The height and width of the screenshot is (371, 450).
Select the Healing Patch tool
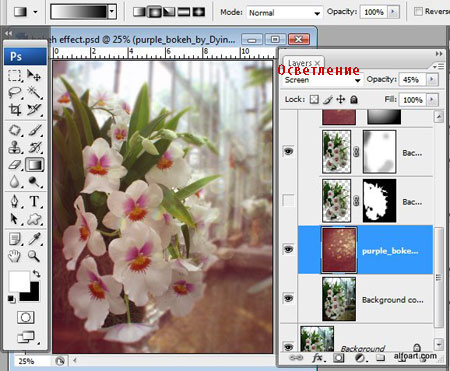15,130
